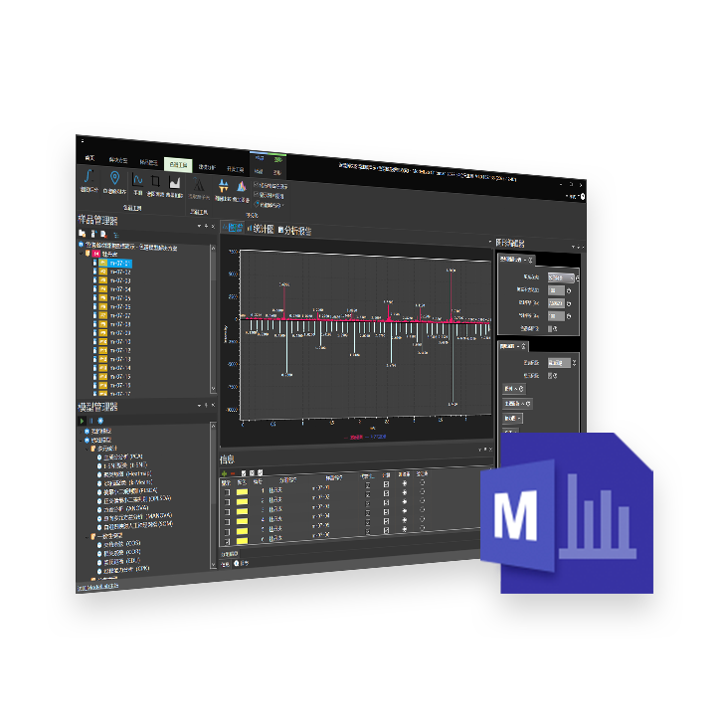
Task: Collapse the second properties group header tab
Action: click(x=513, y=346)
